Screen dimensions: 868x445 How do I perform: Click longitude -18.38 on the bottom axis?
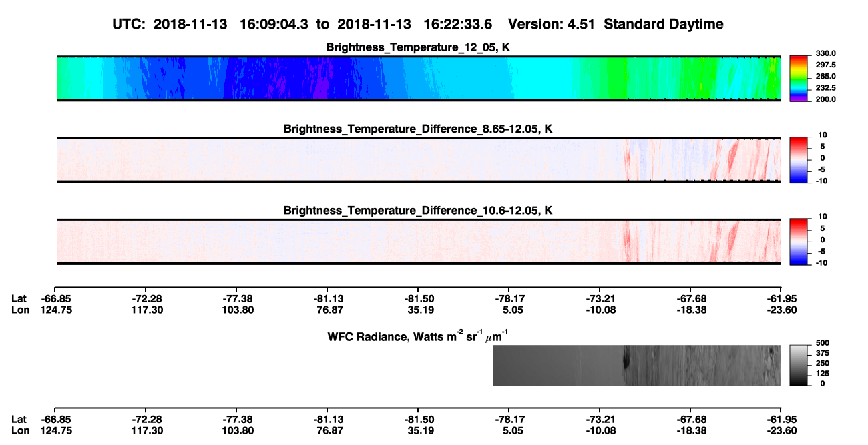(x=690, y=430)
